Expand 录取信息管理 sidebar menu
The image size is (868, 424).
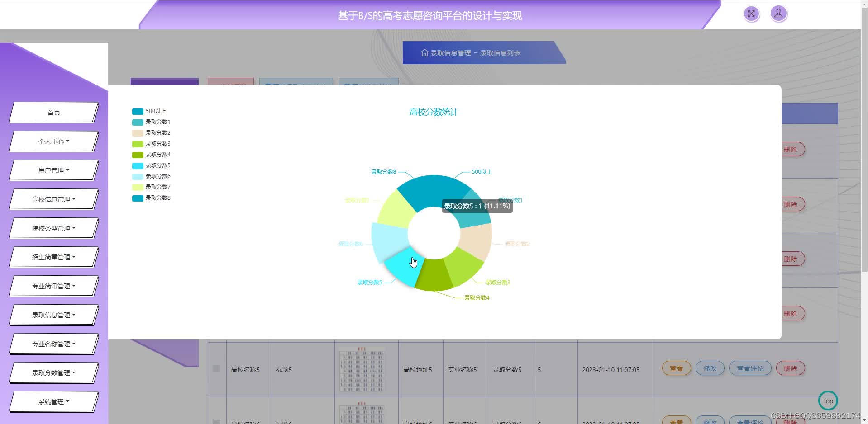tap(54, 315)
